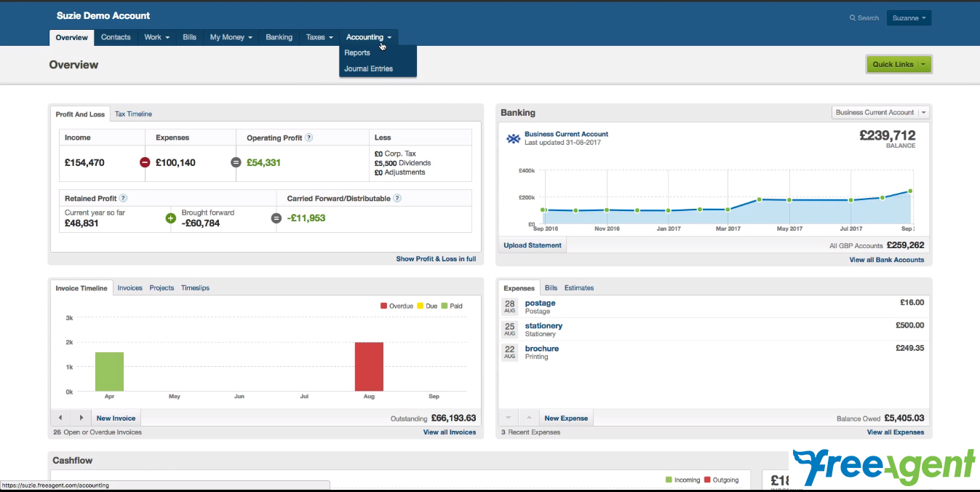This screenshot has width=980, height=492.
Task: Open the Bills navigation tab
Action: (x=190, y=37)
